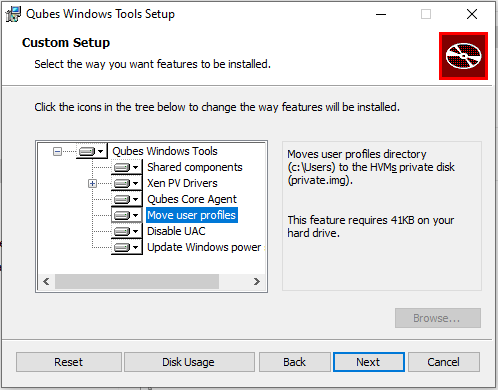Click the red disc installer logo
This screenshot has height=390, width=498.
(463, 56)
